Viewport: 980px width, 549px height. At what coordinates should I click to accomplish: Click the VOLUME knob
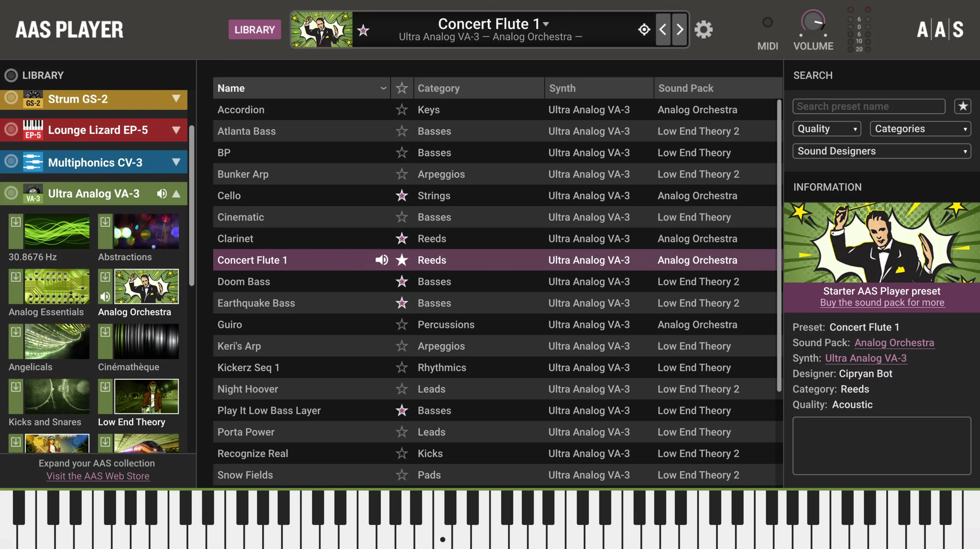pos(813,22)
